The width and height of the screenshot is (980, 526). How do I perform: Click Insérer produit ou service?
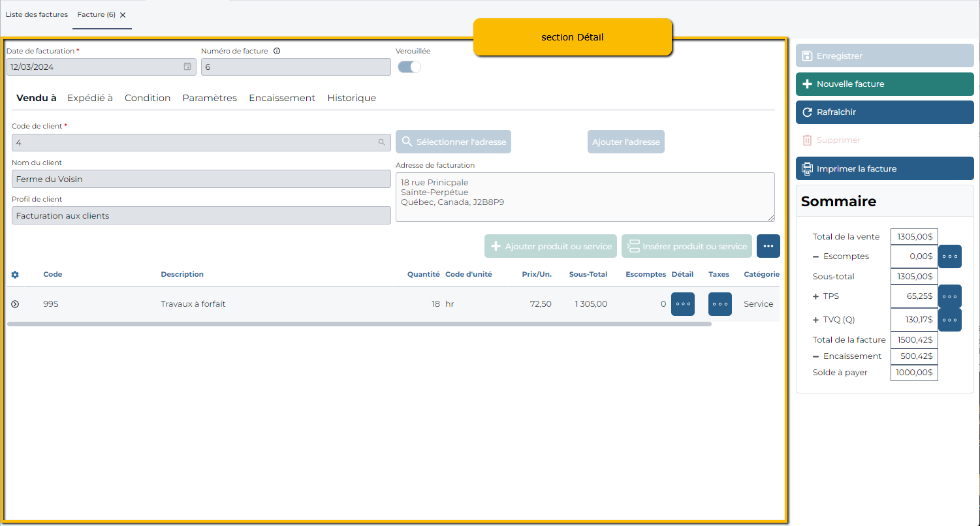(x=687, y=246)
